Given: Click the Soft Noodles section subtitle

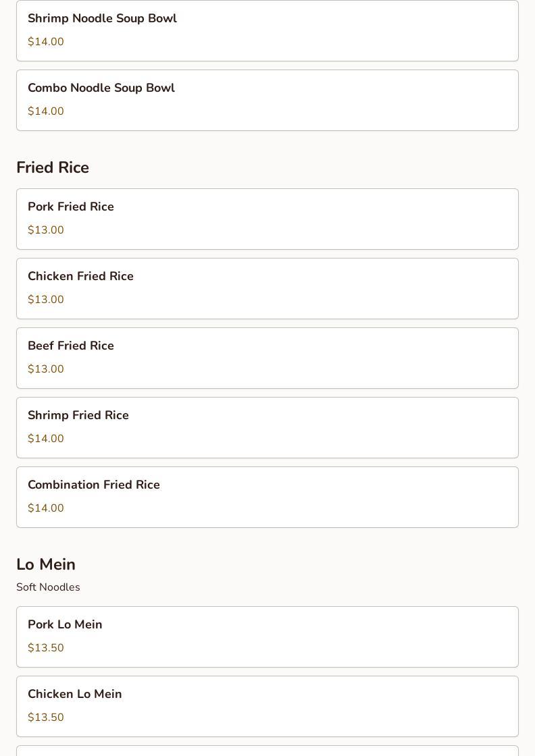Looking at the screenshot, I should click(x=48, y=587).
